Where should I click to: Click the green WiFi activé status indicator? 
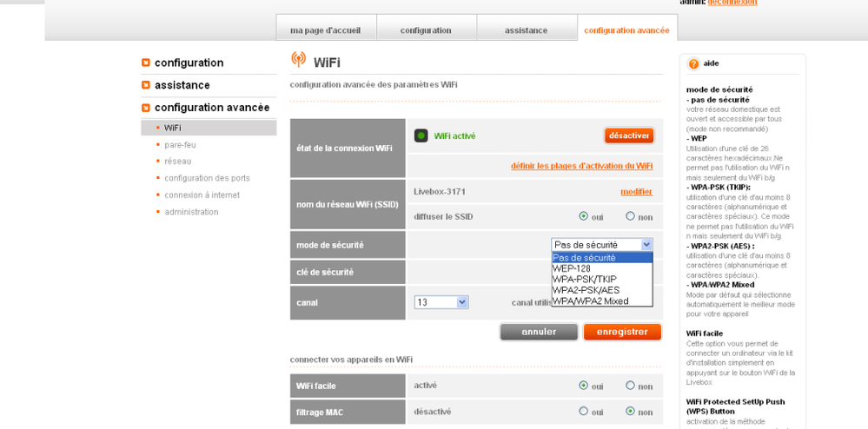[421, 135]
